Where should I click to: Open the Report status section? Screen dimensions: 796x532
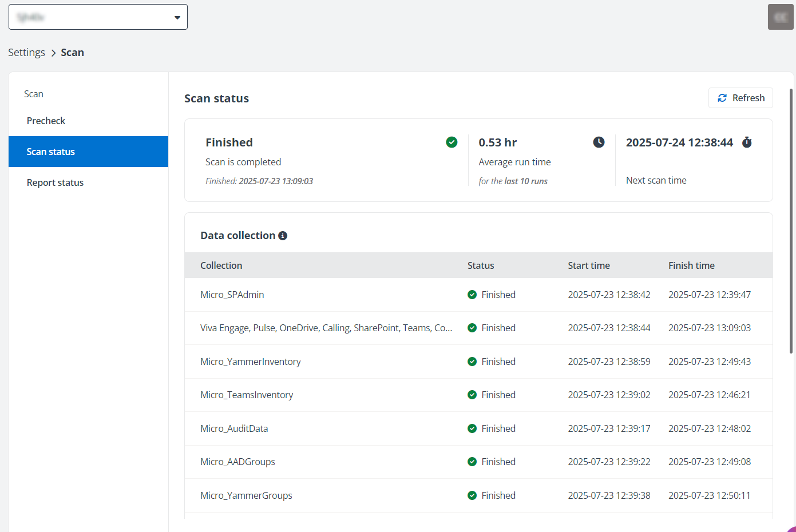tap(55, 182)
